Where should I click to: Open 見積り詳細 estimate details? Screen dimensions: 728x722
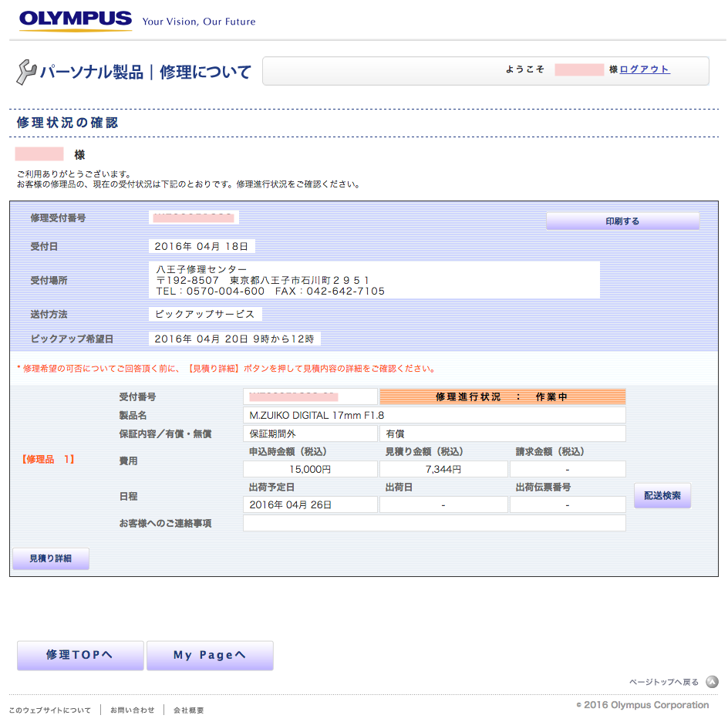(x=51, y=558)
